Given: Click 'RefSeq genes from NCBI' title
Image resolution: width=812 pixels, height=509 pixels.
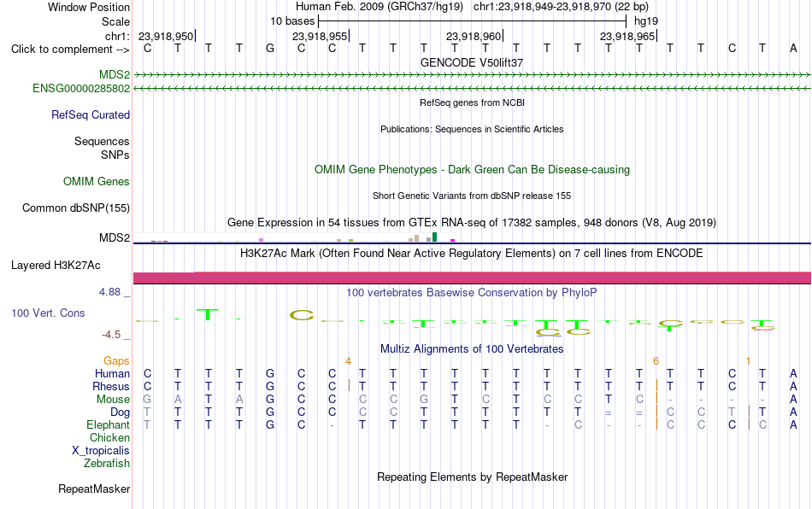Looking at the screenshot, I should [473, 102].
